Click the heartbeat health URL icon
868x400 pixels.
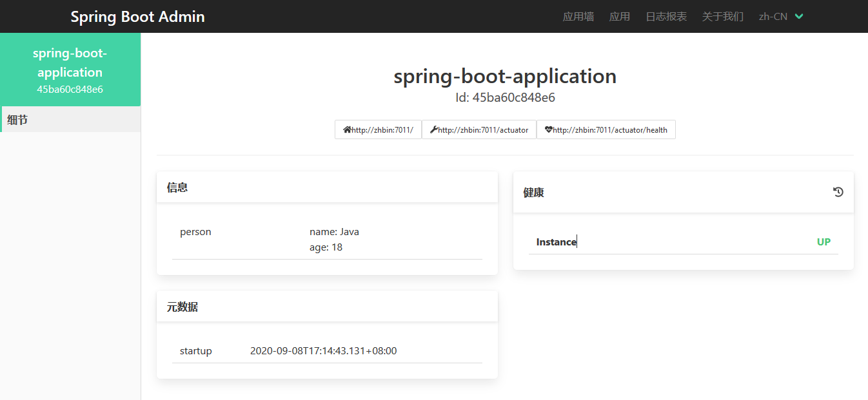pos(548,129)
